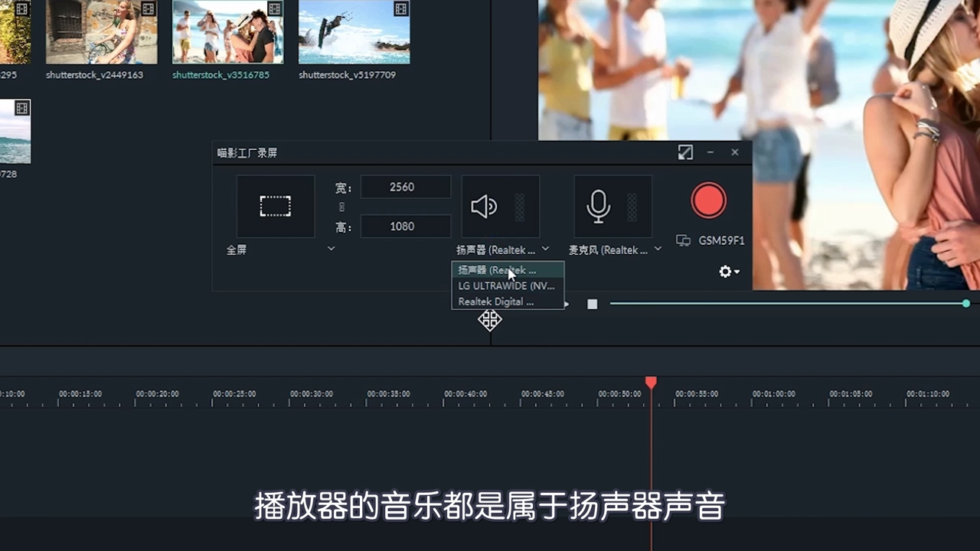The width and height of the screenshot is (980, 551).
Task: Click the 麦克风 (Realtek ...) device label
Action: tap(608, 250)
